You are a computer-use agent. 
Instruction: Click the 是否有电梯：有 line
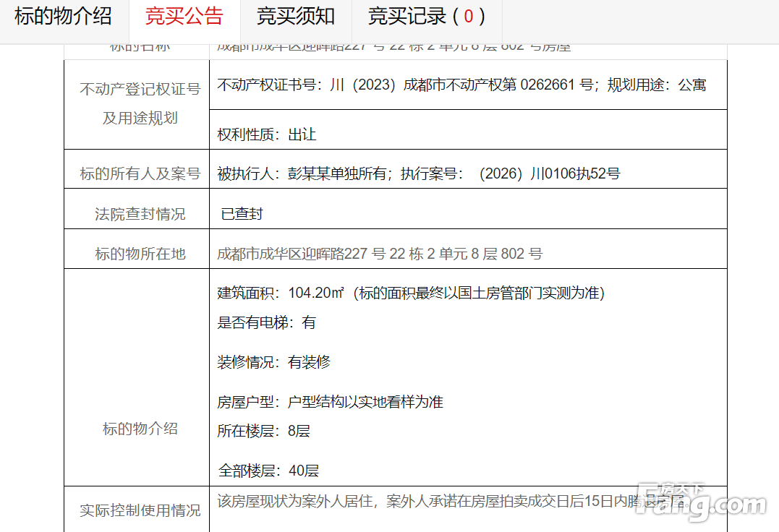click(266, 322)
